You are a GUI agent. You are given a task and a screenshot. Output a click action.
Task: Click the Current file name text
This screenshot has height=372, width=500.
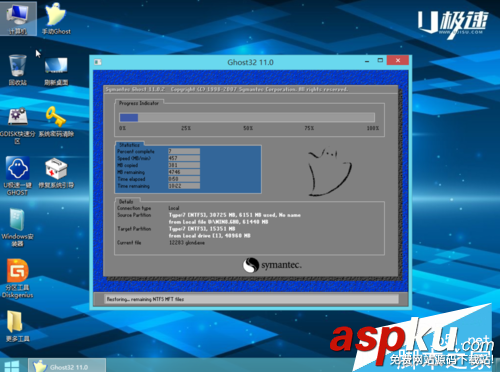187,243
